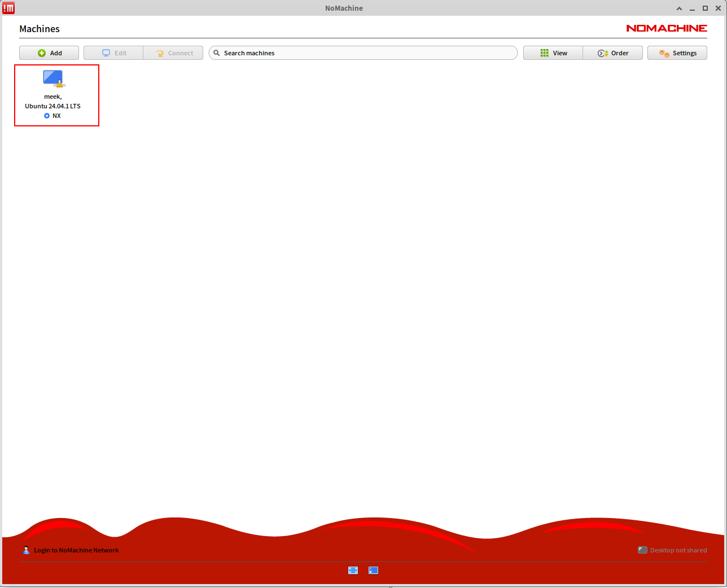This screenshot has width=727, height=588.
Task: Click the NX protocol gear icon
Action: point(47,116)
